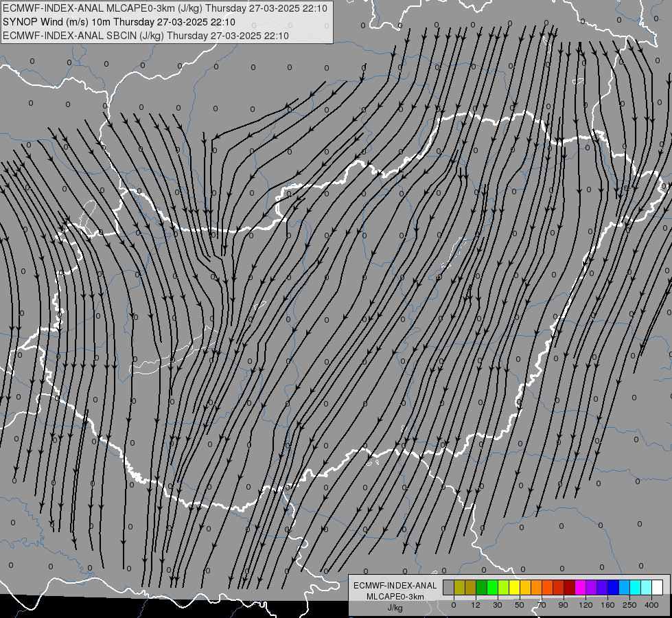This screenshot has width=672, height=618.
Task: Click the legend tick label 12
Action: (x=476, y=605)
